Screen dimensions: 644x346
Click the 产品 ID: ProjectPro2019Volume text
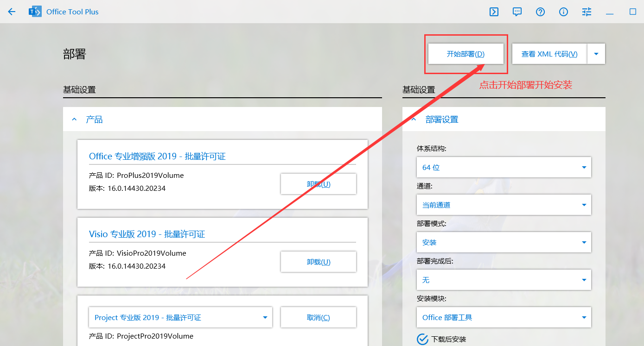[x=141, y=336]
